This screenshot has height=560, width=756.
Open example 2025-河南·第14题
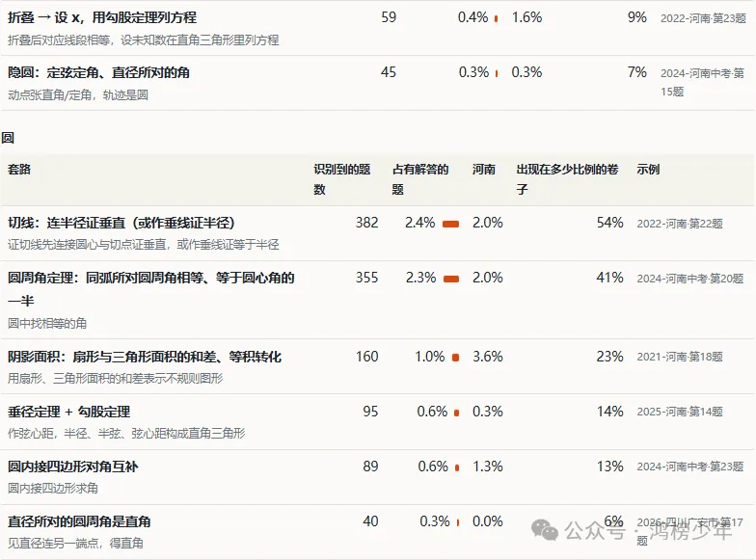[680, 412]
